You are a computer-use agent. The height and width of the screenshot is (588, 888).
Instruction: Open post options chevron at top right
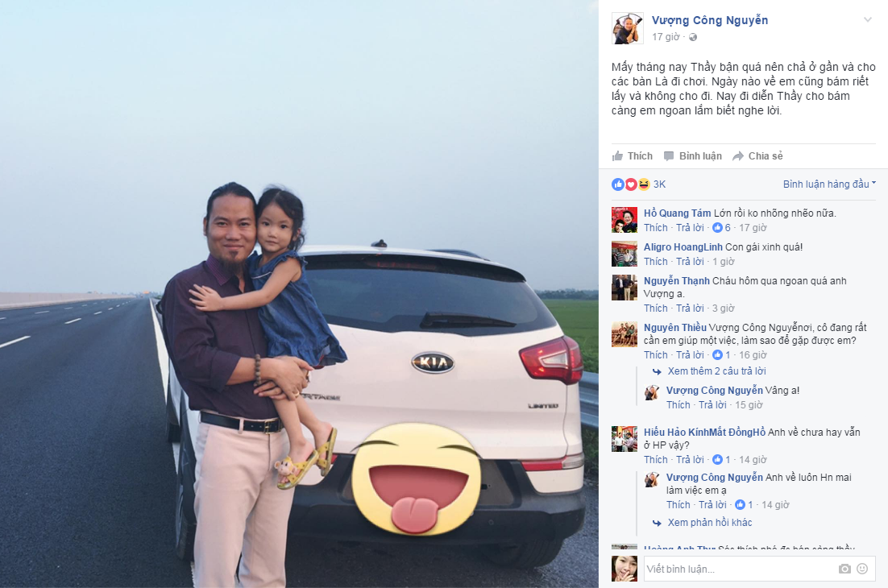868,20
